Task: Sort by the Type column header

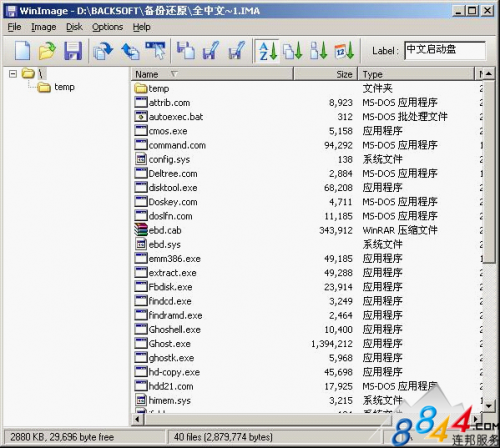Action: [416, 74]
